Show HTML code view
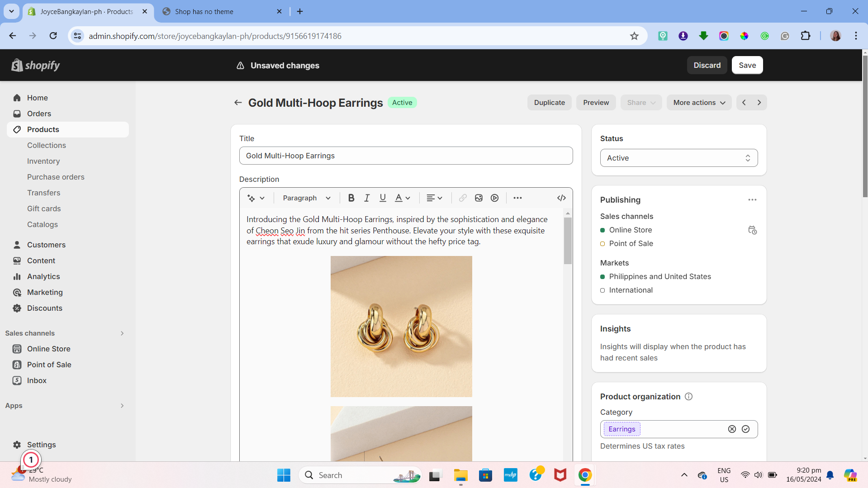868x488 pixels. click(561, 198)
